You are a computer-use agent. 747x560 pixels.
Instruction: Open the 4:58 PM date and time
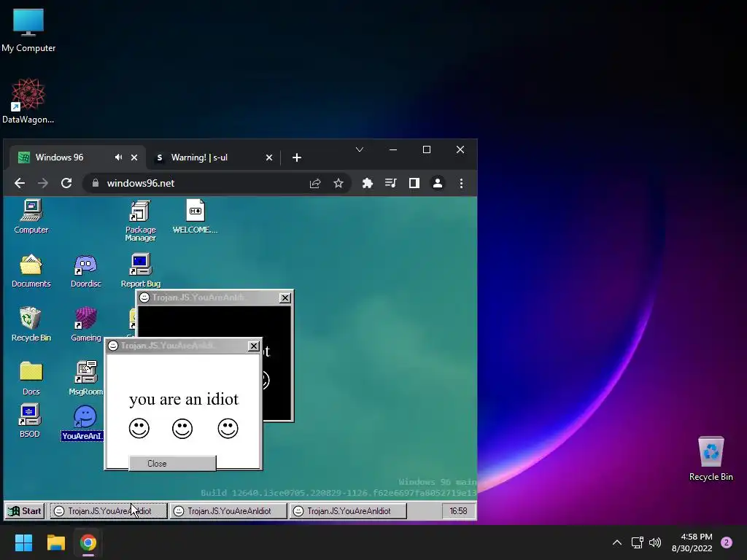coord(692,542)
